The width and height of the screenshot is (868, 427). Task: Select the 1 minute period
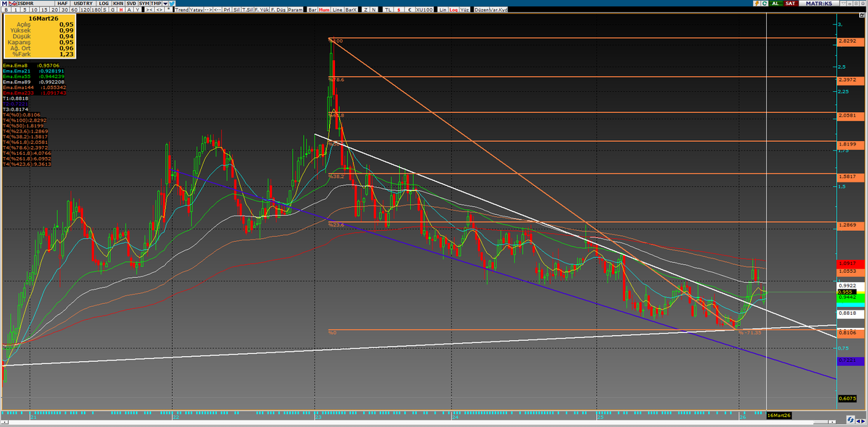(16, 10)
